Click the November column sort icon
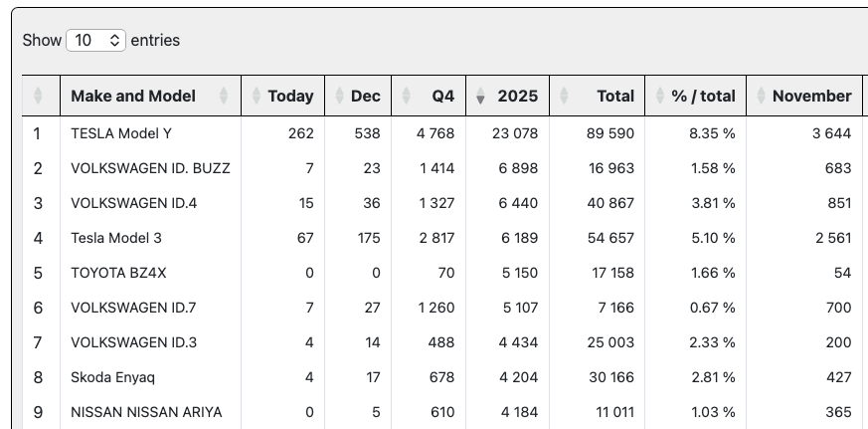Screen dimensions: 868x429 pos(761,97)
